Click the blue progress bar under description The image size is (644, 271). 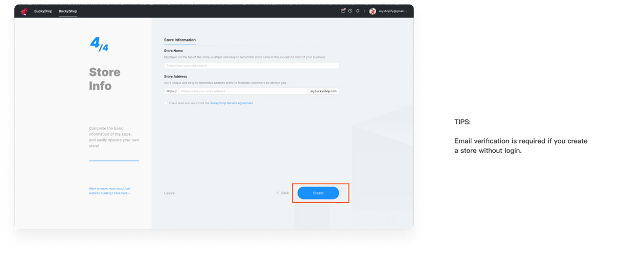coord(114,161)
